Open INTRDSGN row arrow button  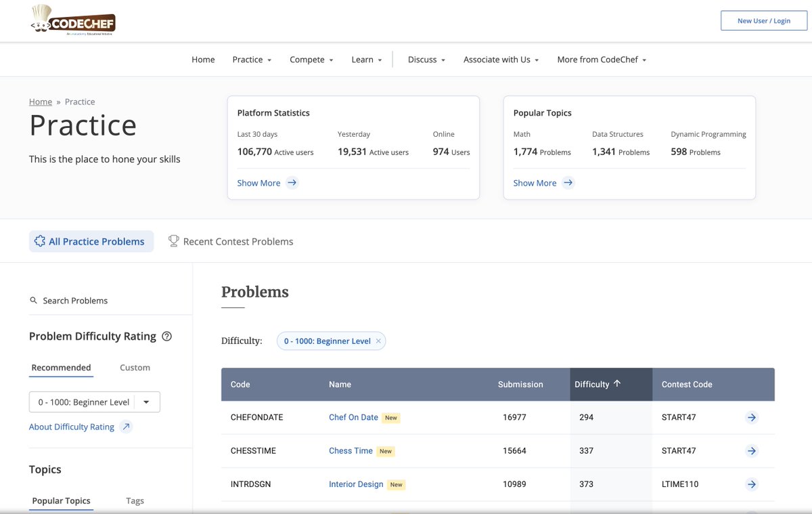pyautogui.click(x=752, y=484)
